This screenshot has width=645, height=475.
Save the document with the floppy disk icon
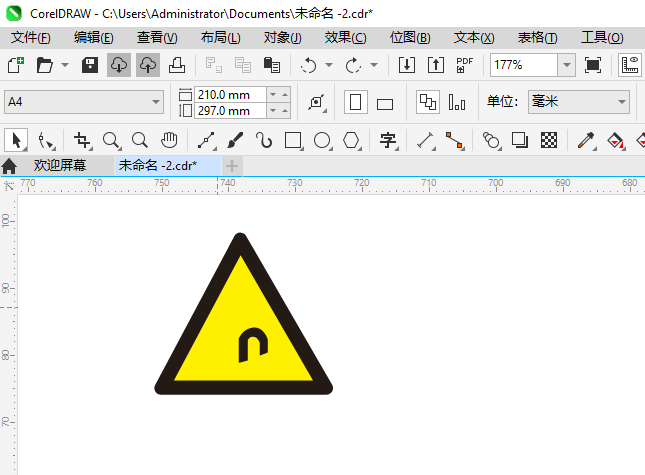pos(90,65)
